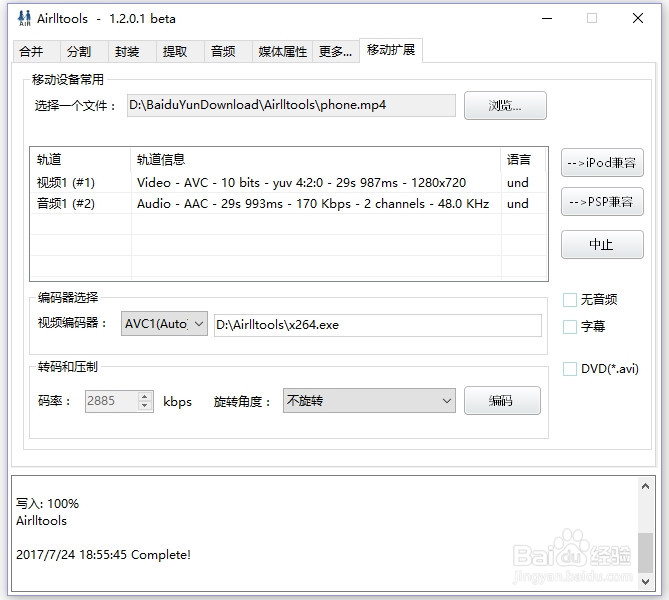Click the 中止 stop button
The image size is (669, 600).
(x=602, y=245)
